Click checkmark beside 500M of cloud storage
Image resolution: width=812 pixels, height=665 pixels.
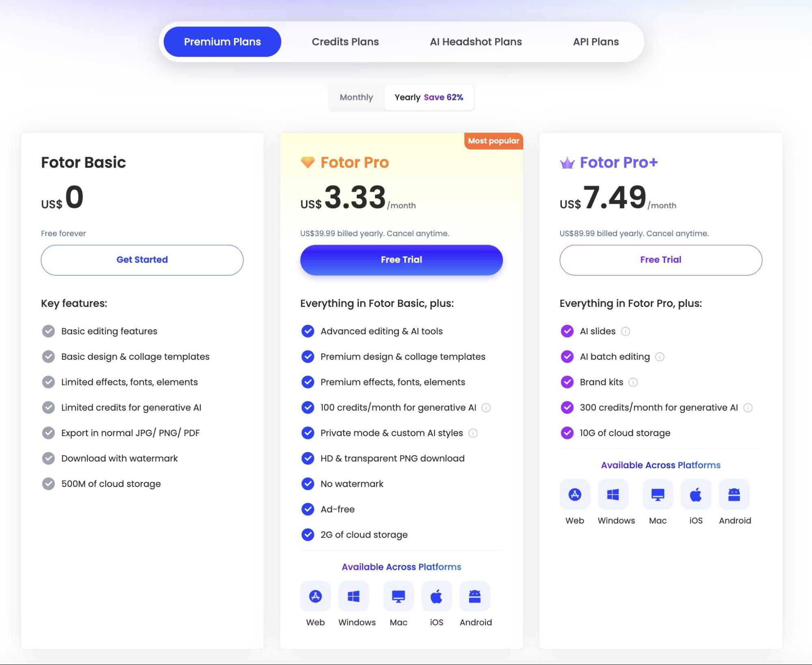coord(48,484)
